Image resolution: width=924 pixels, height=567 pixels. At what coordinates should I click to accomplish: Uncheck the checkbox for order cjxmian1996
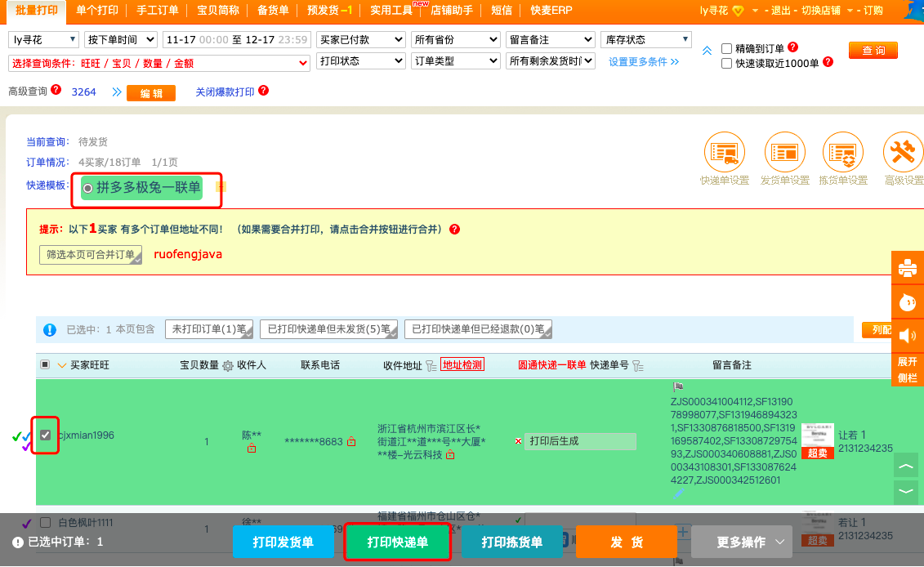46,435
